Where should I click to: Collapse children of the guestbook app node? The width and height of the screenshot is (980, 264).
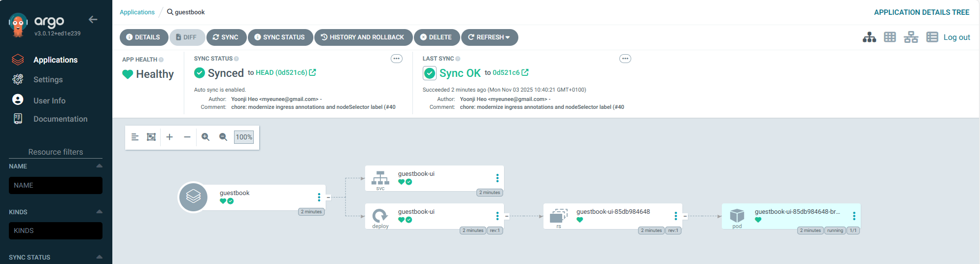[328, 198]
